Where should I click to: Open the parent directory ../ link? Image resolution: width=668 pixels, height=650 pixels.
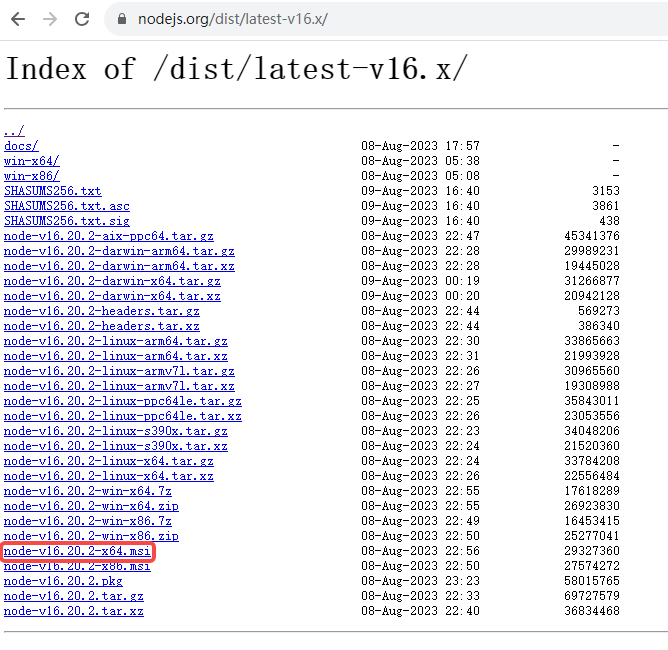click(x=14, y=131)
